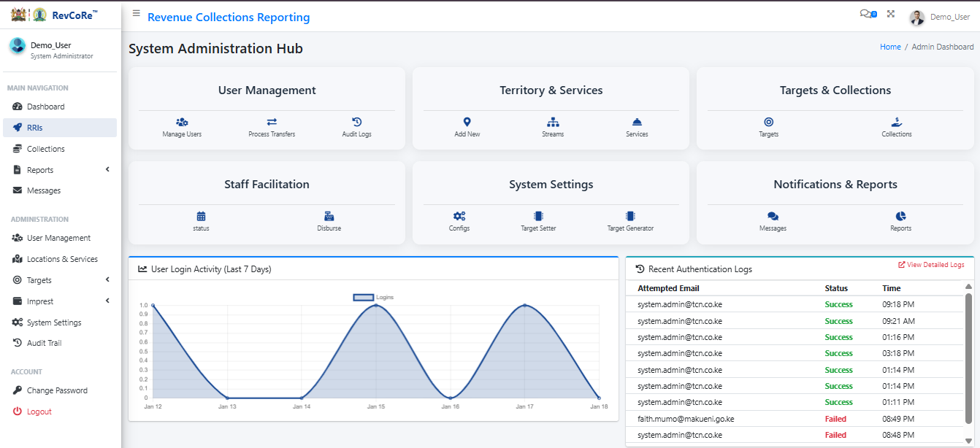Open Configs gears icon in System Settings
Image resolution: width=980 pixels, height=448 pixels.
point(459,217)
